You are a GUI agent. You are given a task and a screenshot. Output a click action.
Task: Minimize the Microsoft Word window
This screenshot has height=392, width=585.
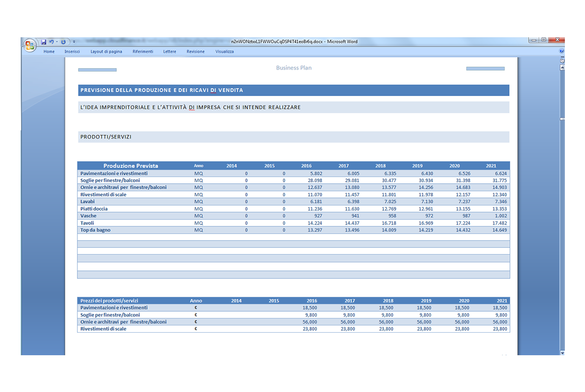tap(534, 40)
